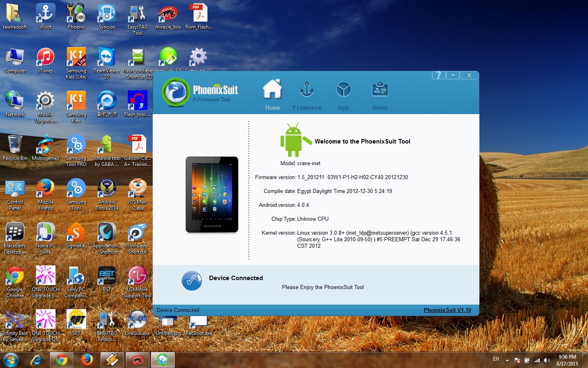Click the PhoenixSuit taskbar button
This screenshot has width=588, height=368.
[x=163, y=360]
